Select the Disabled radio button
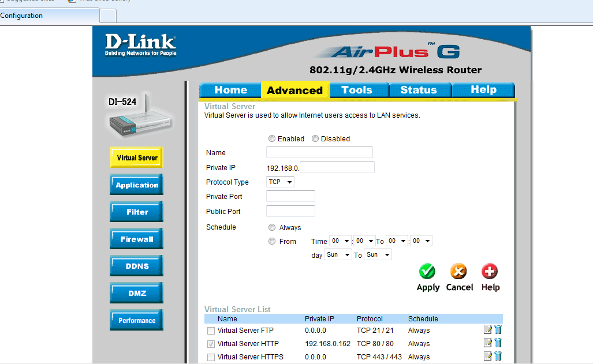Image resolution: width=593 pixels, height=364 pixels. [315, 138]
